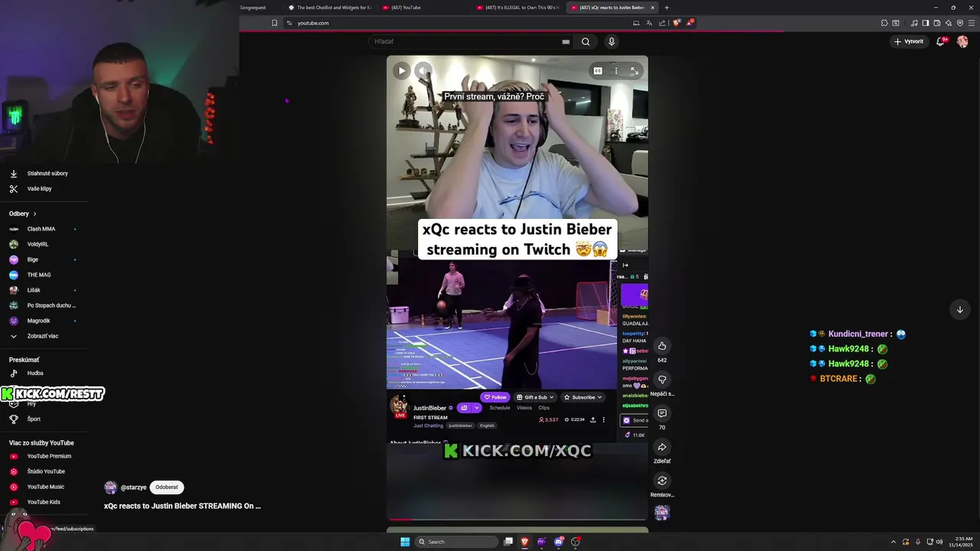
Task: Open Discord from the taskbar
Action: [558, 542]
